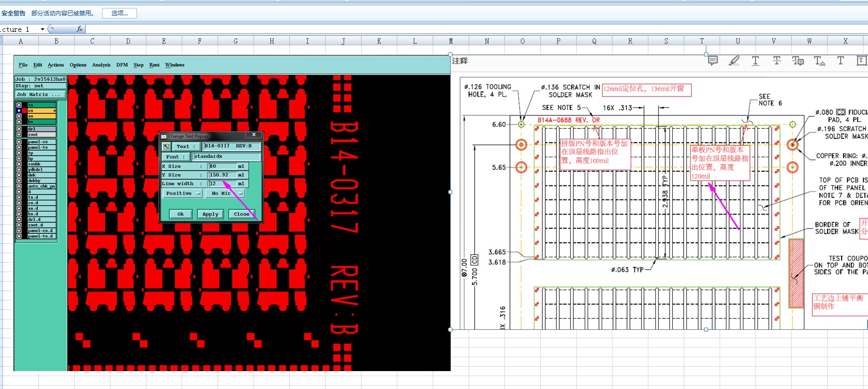Click the 注释 annotation panel title

pyautogui.click(x=460, y=61)
